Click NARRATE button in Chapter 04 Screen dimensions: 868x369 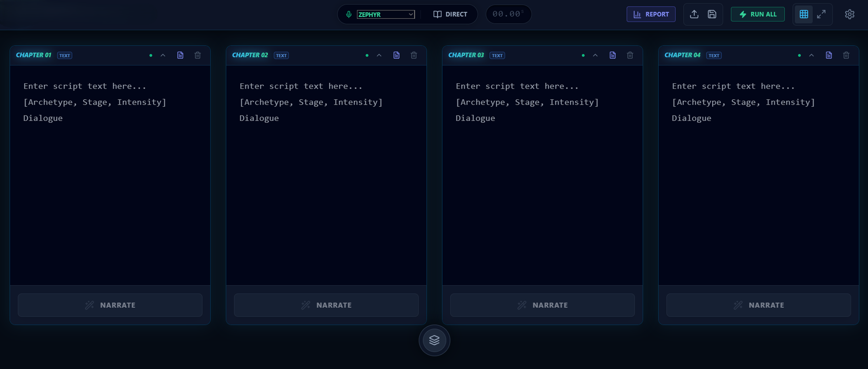click(x=759, y=305)
